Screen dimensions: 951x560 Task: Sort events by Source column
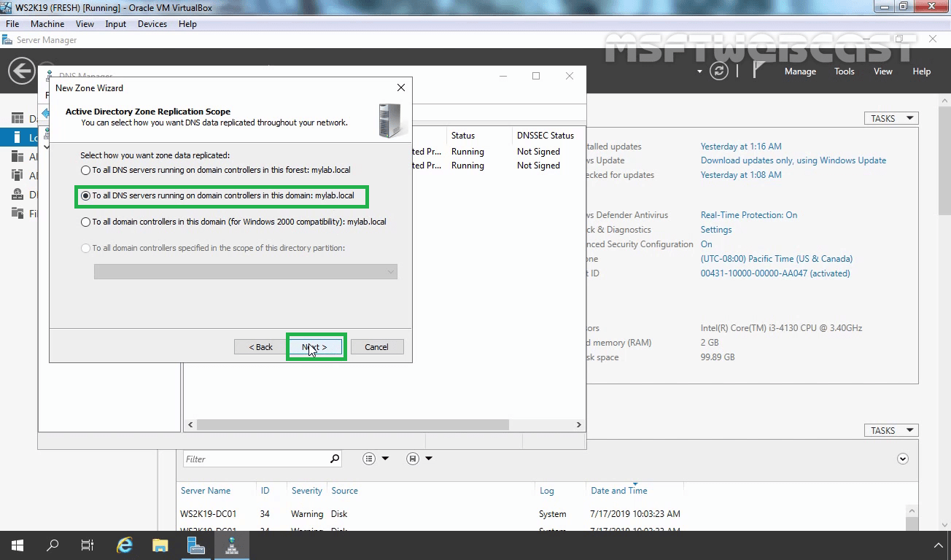click(x=344, y=491)
